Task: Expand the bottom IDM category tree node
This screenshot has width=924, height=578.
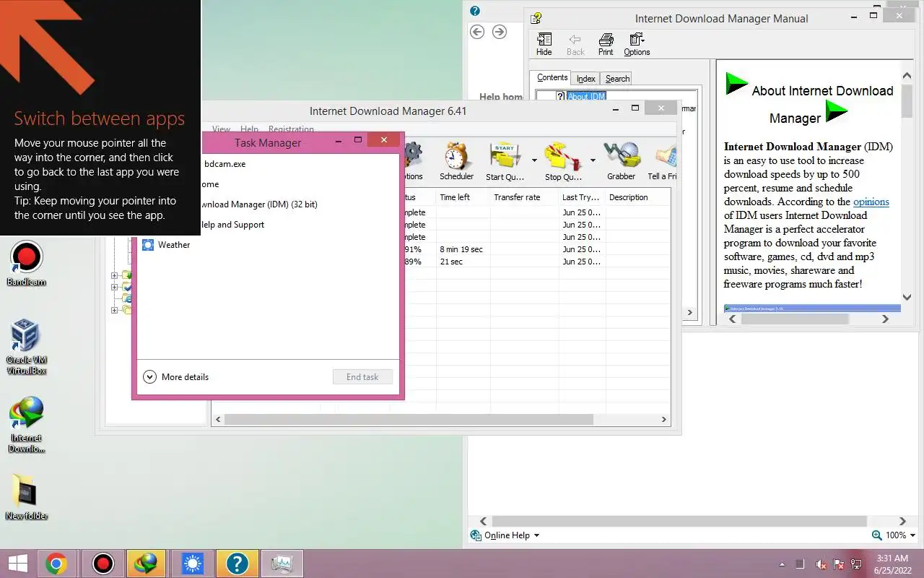Action: point(114,310)
